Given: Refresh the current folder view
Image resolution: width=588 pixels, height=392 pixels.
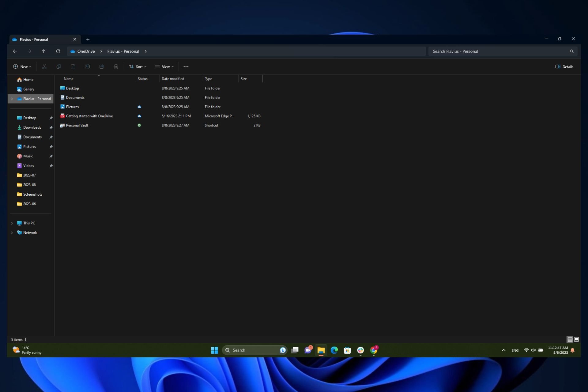Looking at the screenshot, I should pos(58,51).
